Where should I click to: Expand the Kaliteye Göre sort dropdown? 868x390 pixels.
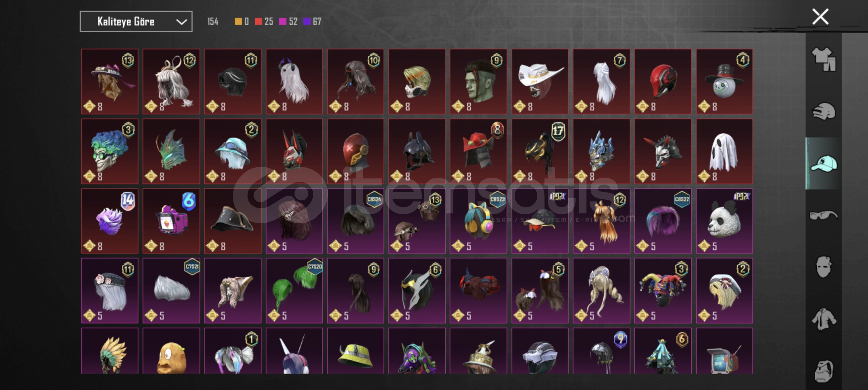[136, 22]
